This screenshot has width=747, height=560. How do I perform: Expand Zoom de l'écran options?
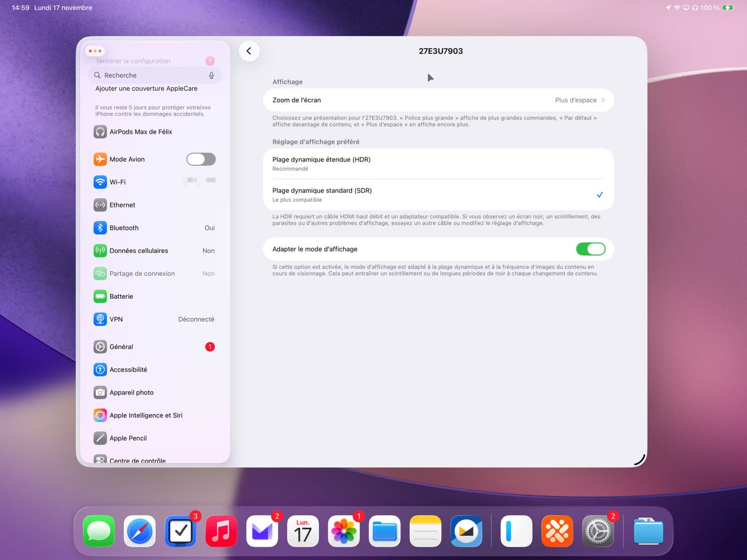pos(438,100)
